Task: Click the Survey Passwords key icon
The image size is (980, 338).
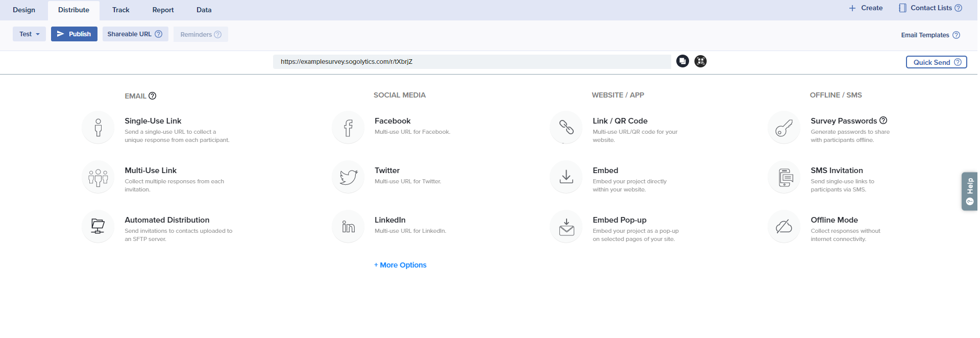Action: pyautogui.click(x=784, y=128)
